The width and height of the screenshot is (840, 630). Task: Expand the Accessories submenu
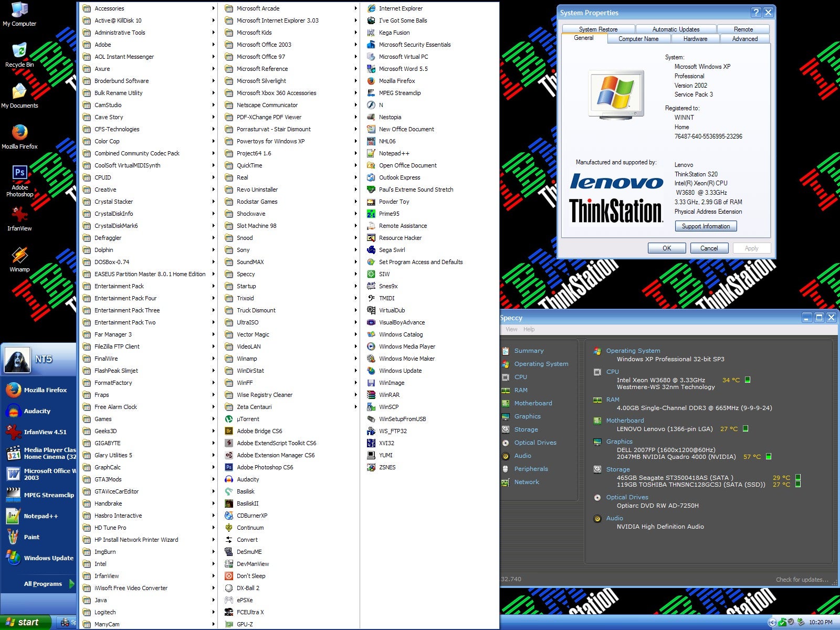pos(149,8)
